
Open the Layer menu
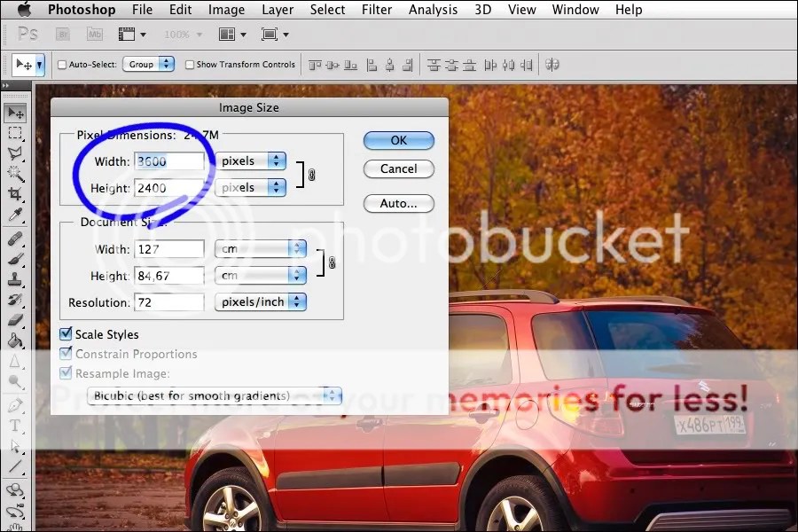click(x=278, y=10)
